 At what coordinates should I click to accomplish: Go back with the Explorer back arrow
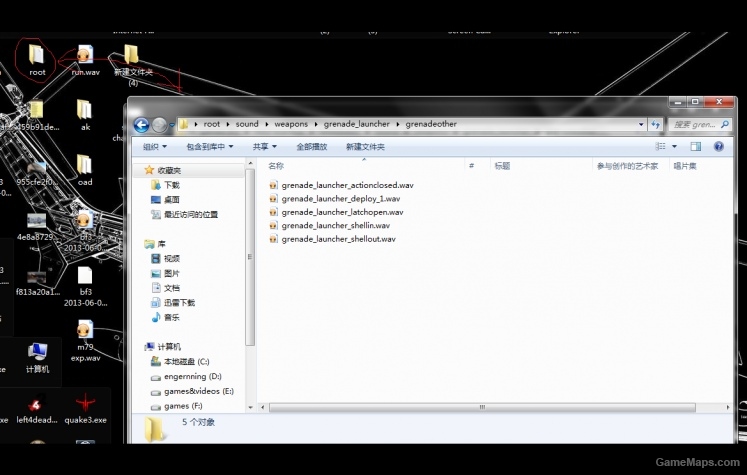141,125
